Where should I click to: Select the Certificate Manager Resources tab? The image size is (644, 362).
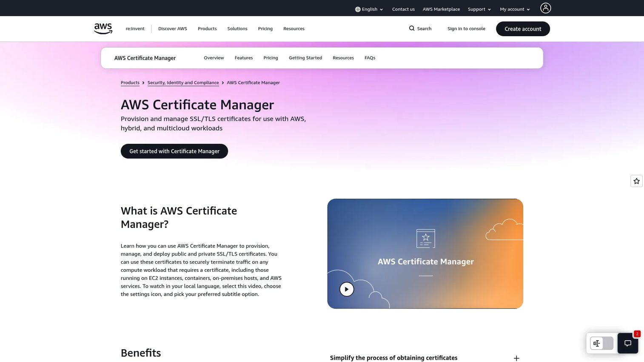[x=343, y=58]
